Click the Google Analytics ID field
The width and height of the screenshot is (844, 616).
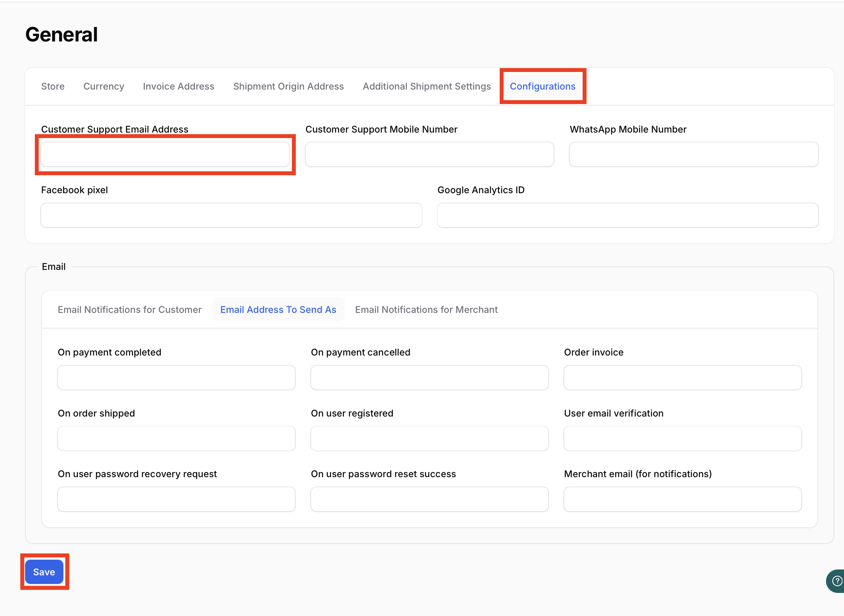(628, 216)
